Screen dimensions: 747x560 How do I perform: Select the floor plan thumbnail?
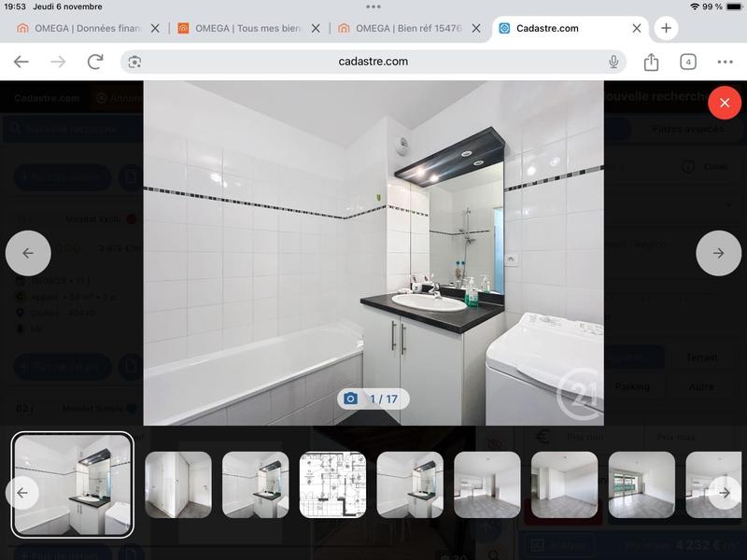click(332, 485)
